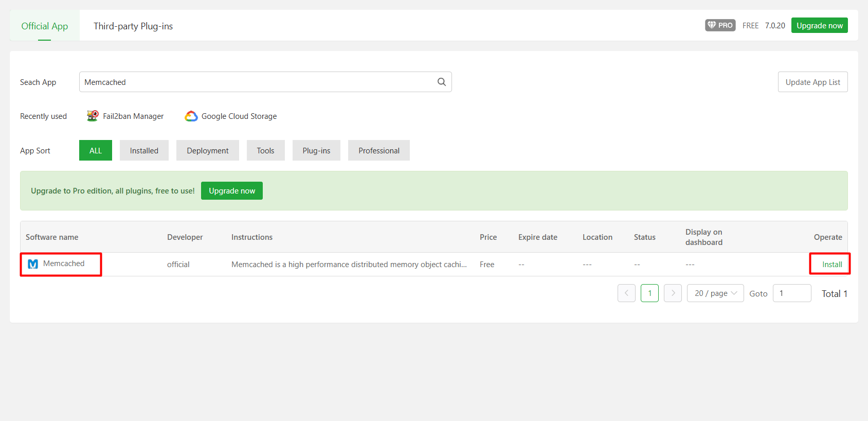Filter apps by Tools

pyautogui.click(x=265, y=150)
